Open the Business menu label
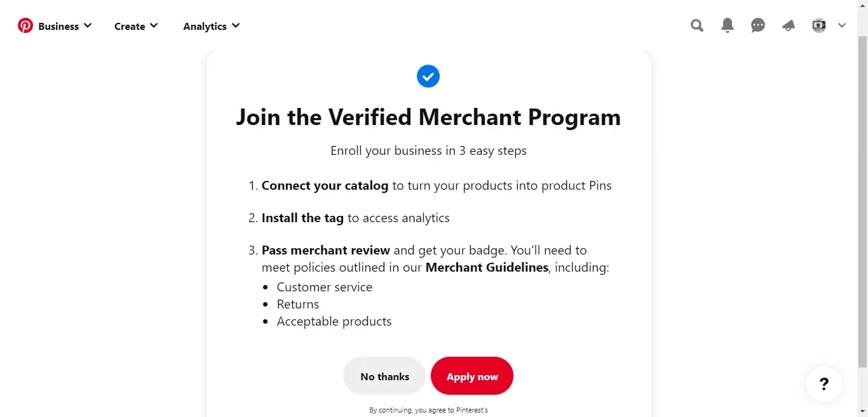 58,27
